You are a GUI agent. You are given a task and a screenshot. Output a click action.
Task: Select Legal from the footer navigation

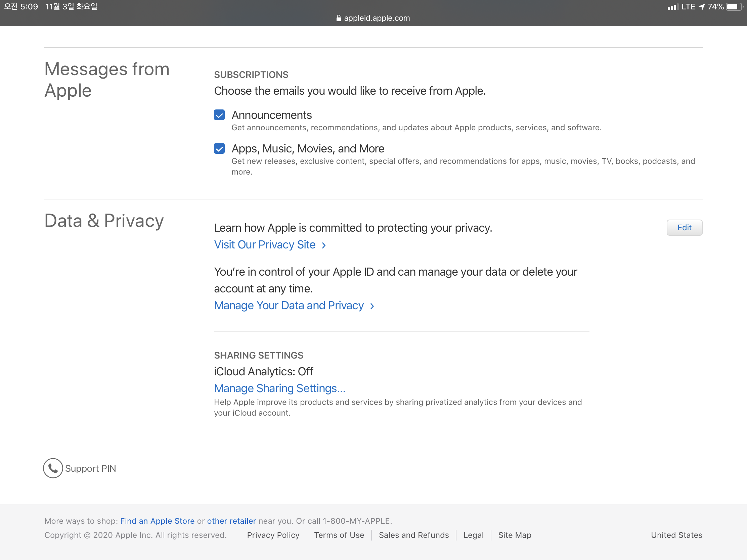(474, 535)
